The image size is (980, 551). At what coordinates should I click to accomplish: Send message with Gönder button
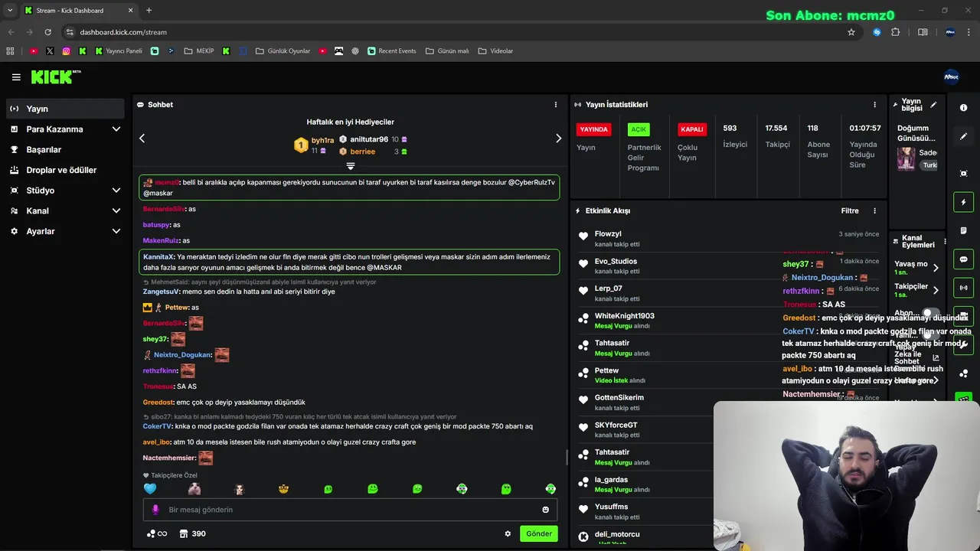538,534
